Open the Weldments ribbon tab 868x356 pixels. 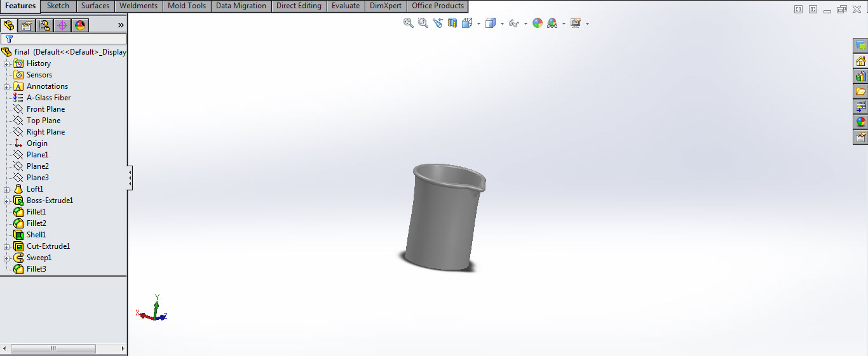pos(139,6)
